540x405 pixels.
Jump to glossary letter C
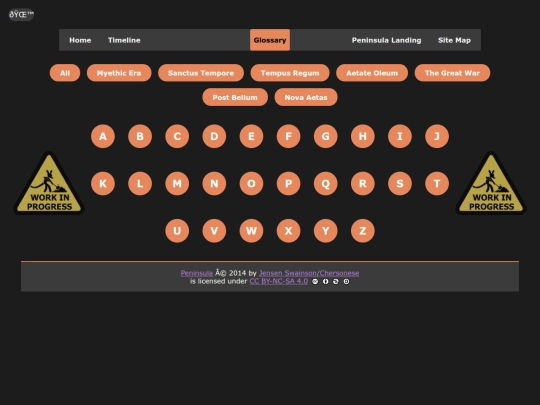[177, 136]
